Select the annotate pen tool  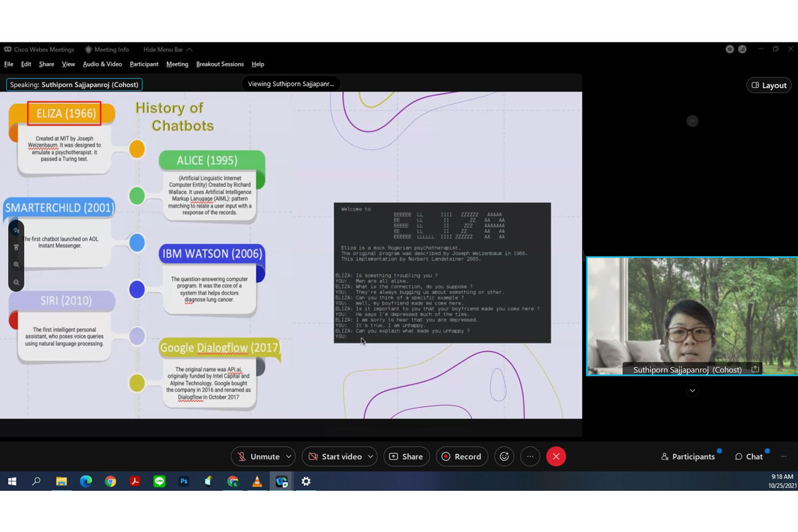coord(17,230)
